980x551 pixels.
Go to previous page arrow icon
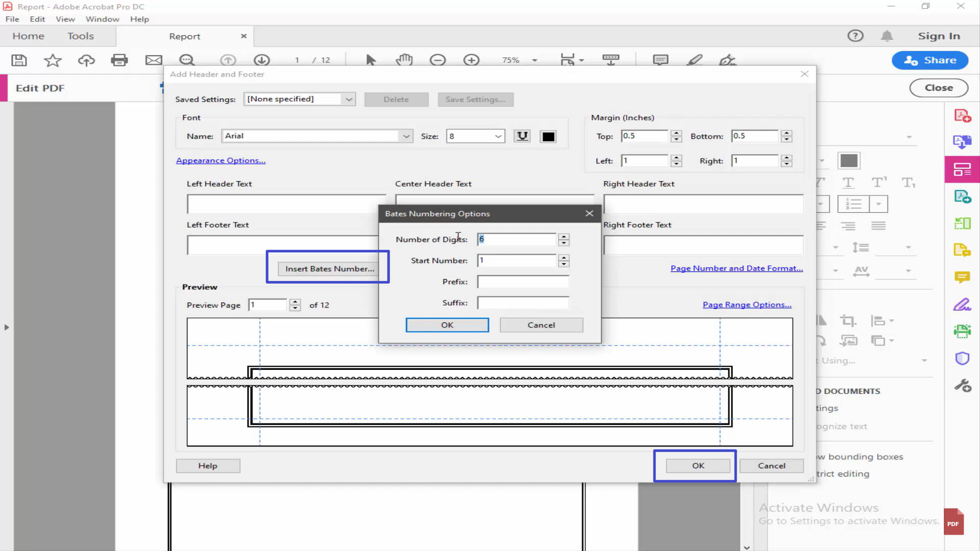pos(228,60)
